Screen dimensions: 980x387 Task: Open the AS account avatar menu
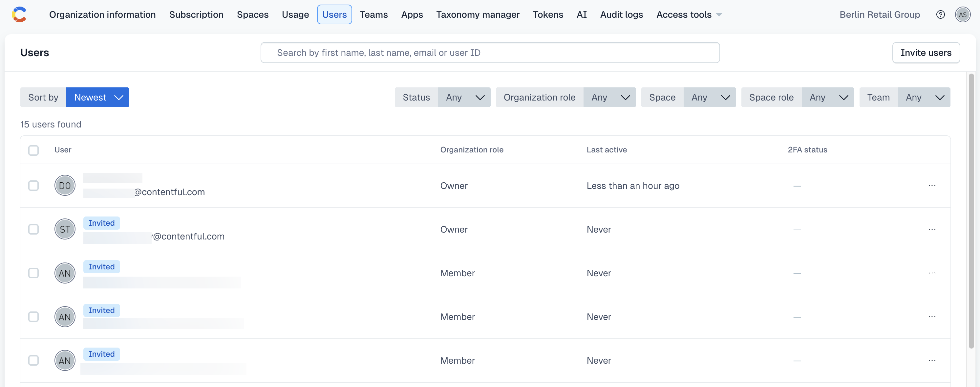tap(962, 14)
